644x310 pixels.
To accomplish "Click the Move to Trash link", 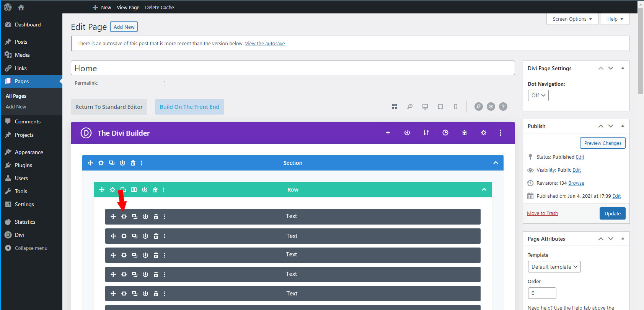I will point(542,213).
